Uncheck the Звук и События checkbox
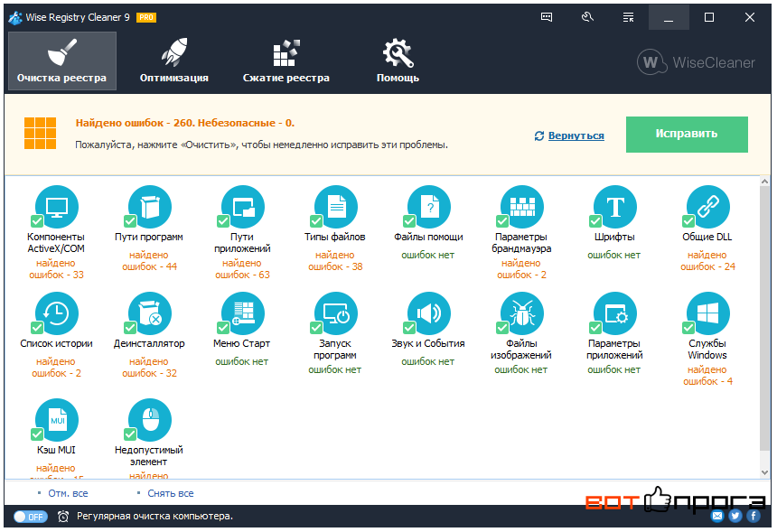The width and height of the screenshot is (777, 532). 409,328
